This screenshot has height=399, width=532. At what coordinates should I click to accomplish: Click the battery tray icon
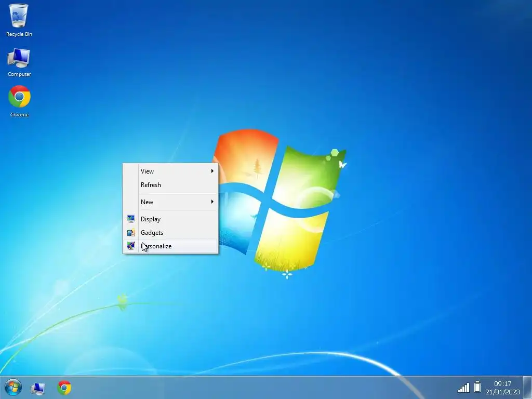point(477,387)
